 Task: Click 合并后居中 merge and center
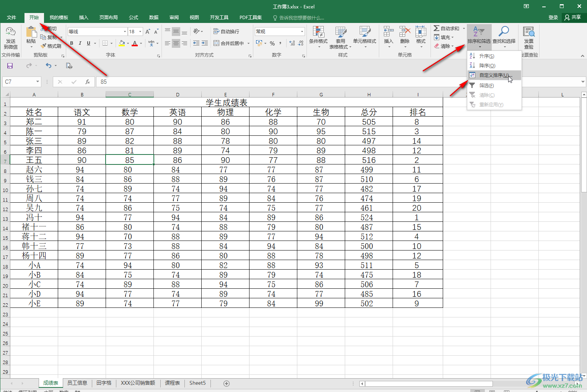click(x=228, y=43)
